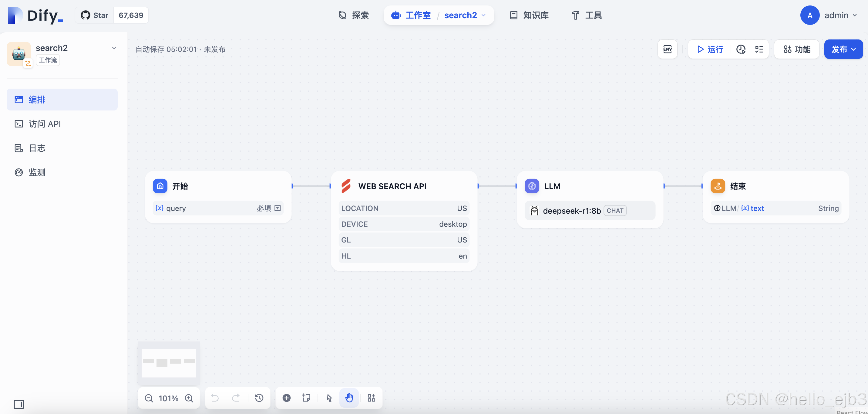Zoom out the canvas
868x414 pixels.
[x=149, y=398]
